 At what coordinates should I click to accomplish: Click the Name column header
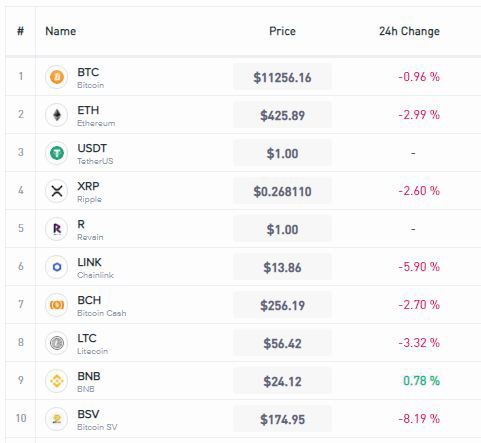[61, 31]
